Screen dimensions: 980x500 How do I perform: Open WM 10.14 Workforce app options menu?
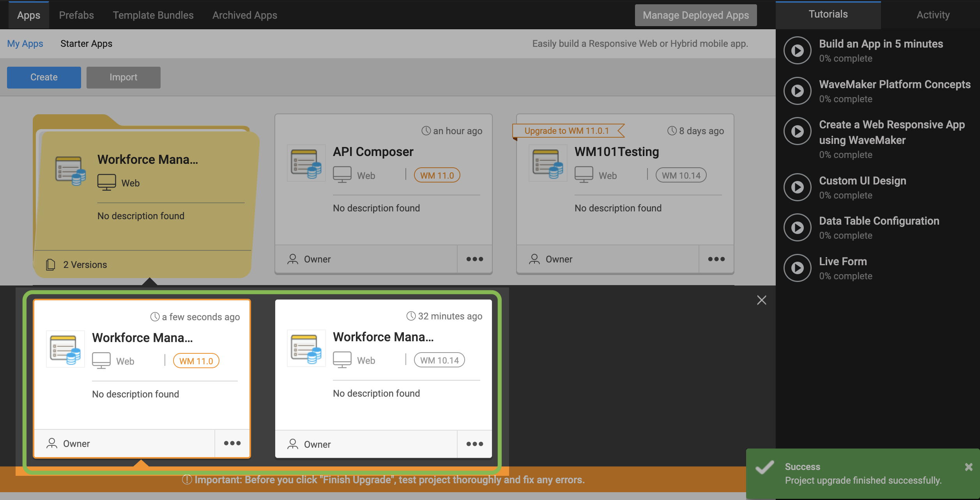[474, 444]
